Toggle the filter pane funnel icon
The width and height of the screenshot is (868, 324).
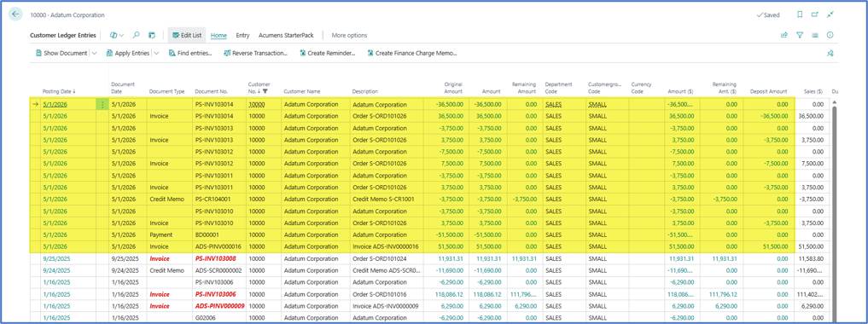click(800, 35)
